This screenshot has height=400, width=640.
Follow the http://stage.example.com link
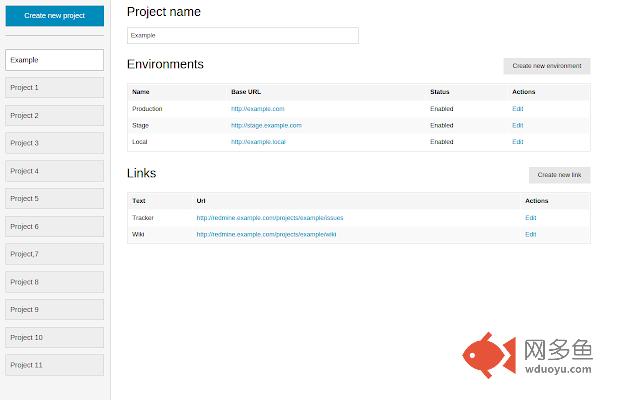pyautogui.click(x=266, y=126)
